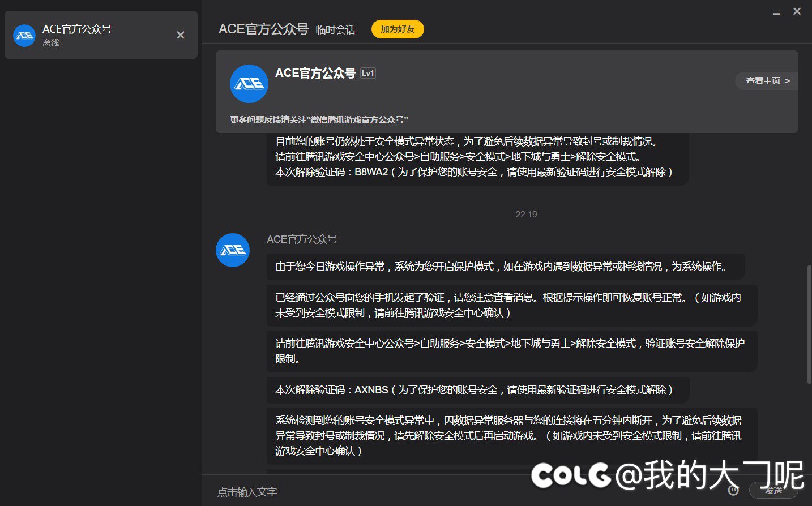
Task: Click the profile signature 更多问题反馈请关注 text
Action: [x=319, y=119]
